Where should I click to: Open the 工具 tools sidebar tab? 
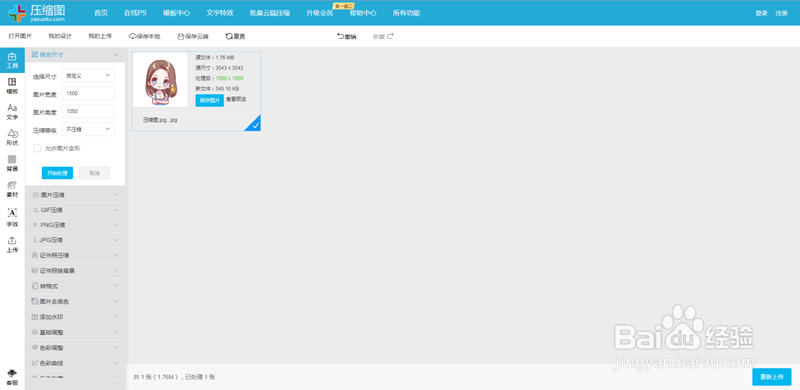(12, 60)
